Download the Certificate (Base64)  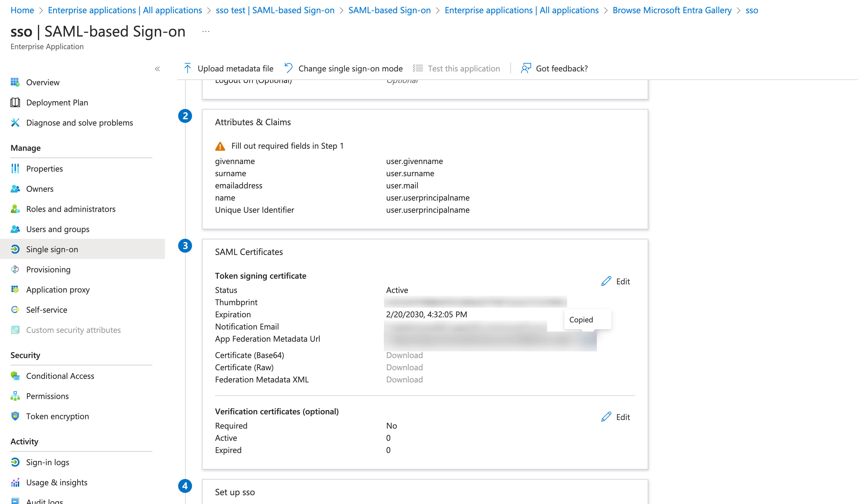pyautogui.click(x=404, y=355)
